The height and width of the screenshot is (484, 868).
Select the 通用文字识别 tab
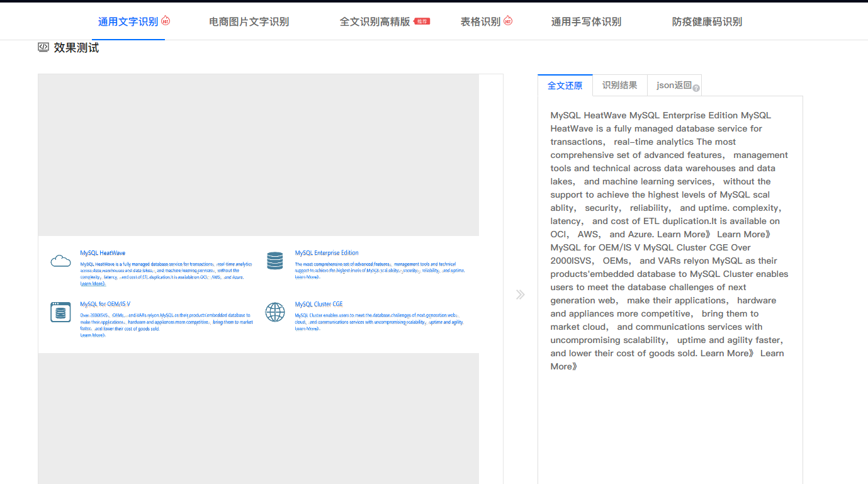pyautogui.click(x=128, y=21)
